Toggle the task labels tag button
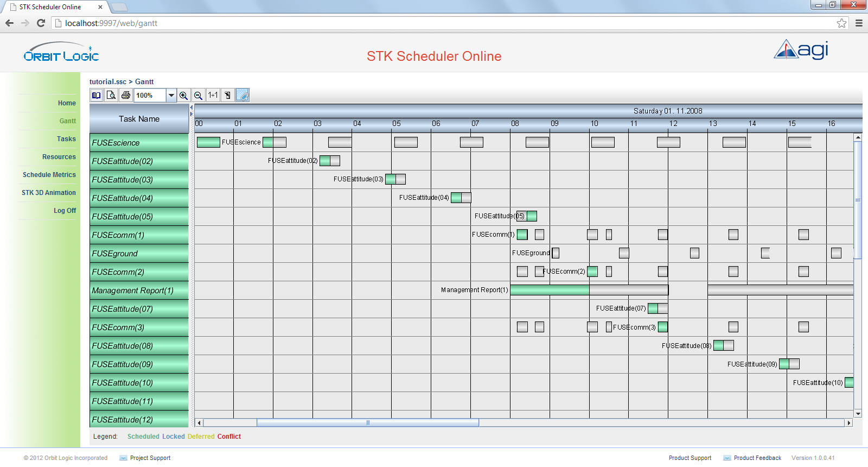Image resolution: width=868 pixels, height=467 pixels. click(x=242, y=96)
